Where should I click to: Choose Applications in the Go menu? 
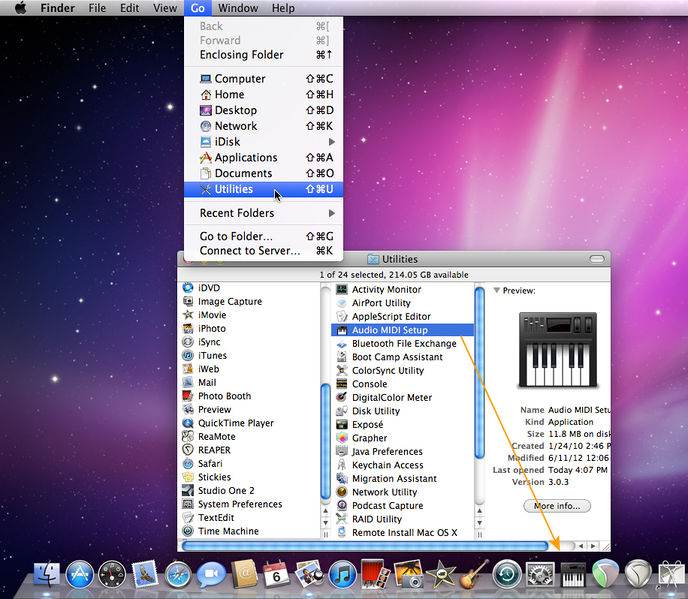click(x=263, y=158)
